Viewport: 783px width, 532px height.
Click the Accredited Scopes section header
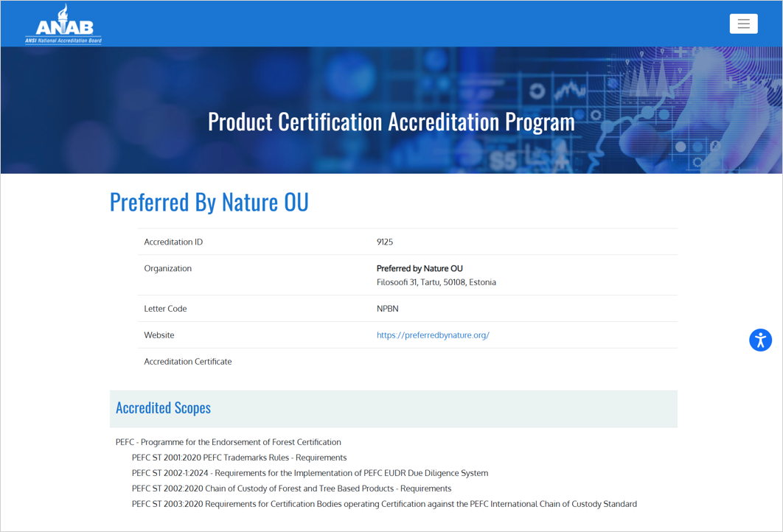[x=163, y=408]
